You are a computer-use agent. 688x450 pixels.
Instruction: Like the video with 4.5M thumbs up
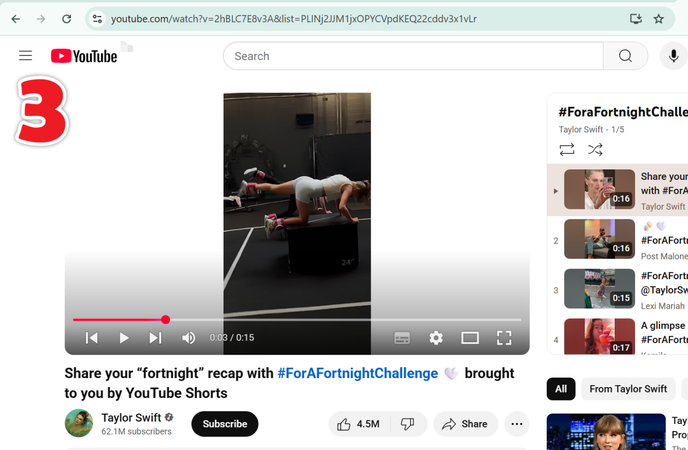point(358,424)
